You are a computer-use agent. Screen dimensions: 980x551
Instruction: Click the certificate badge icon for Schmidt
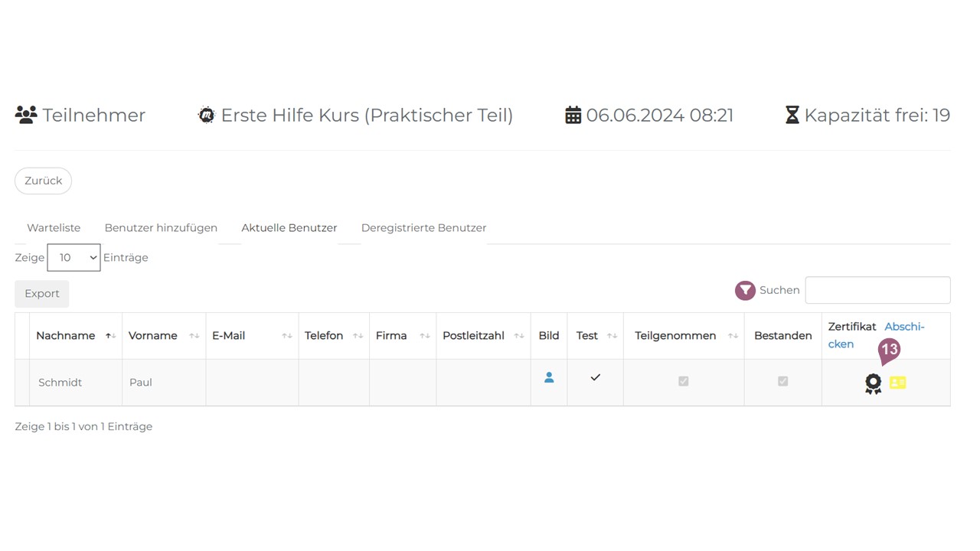(873, 383)
